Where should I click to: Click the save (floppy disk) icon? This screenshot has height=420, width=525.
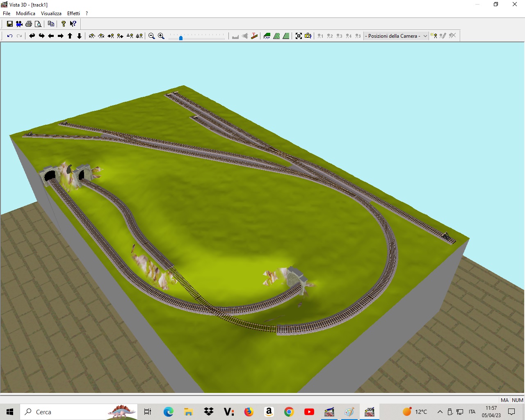(10, 24)
